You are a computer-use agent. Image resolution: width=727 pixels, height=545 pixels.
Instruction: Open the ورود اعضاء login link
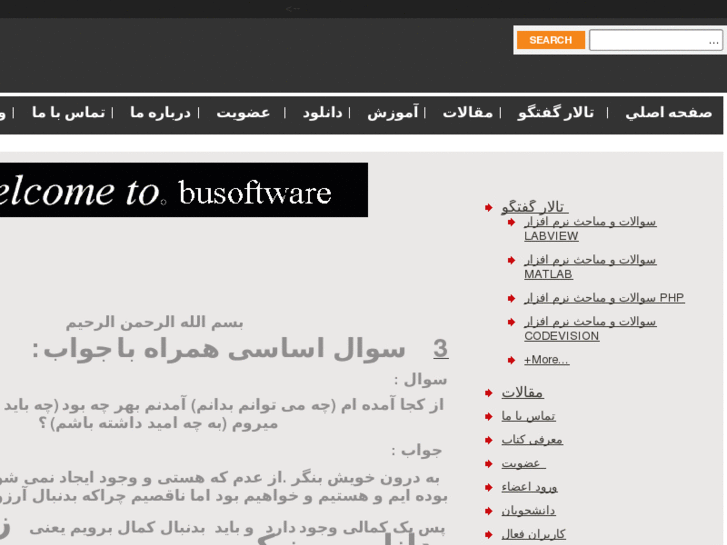coord(529,487)
